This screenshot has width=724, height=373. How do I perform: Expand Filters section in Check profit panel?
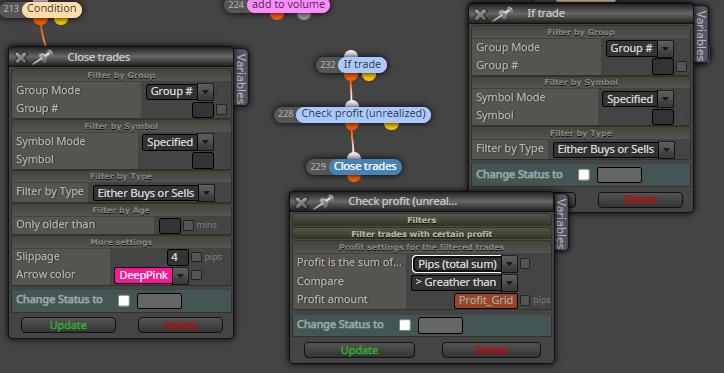point(422,220)
